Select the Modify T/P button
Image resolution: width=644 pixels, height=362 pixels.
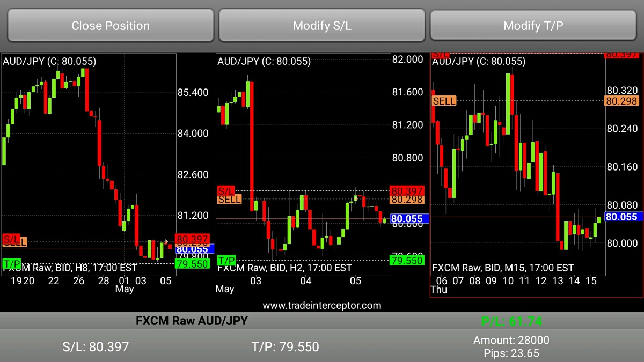[x=533, y=25]
